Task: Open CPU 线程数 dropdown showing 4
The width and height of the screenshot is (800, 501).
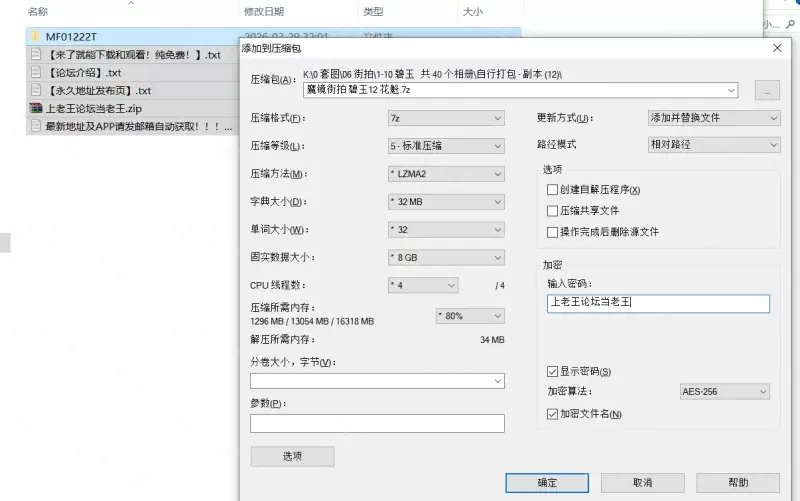Action: 423,285
